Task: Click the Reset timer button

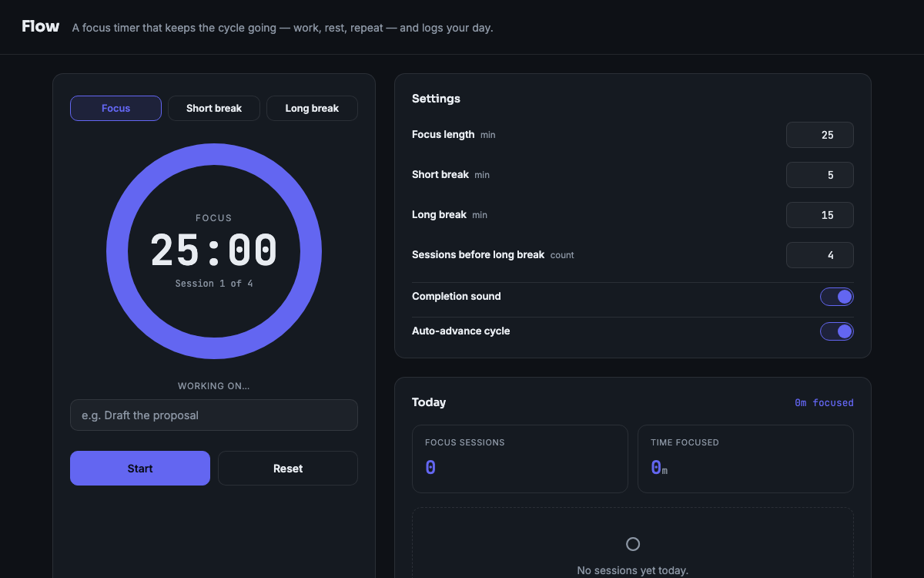Action: [288, 468]
